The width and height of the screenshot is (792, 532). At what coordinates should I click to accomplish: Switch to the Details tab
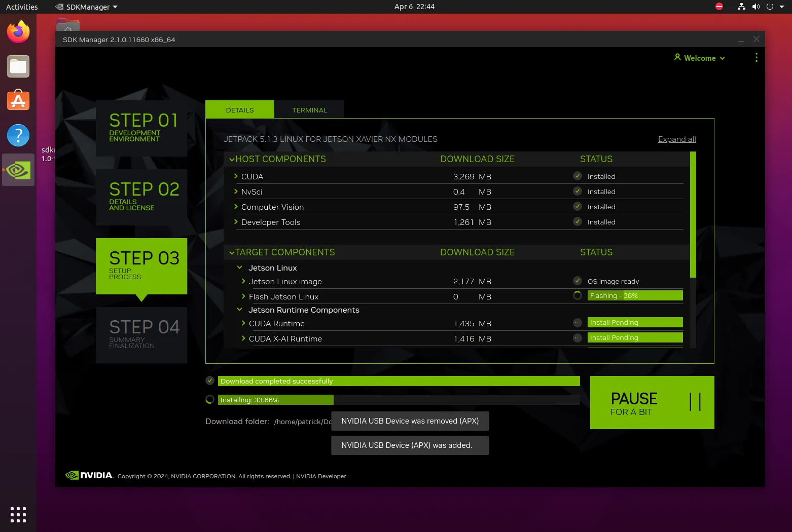click(x=240, y=109)
